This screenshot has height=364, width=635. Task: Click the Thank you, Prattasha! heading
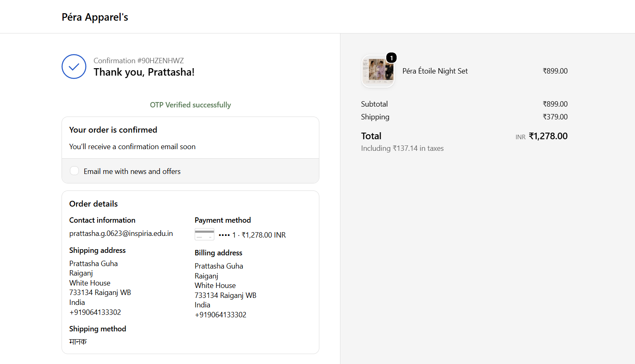[144, 72]
